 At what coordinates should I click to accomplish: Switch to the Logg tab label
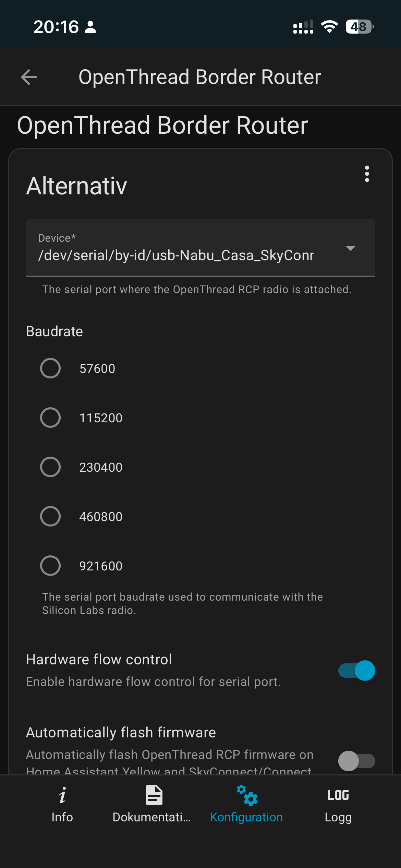[x=338, y=818]
